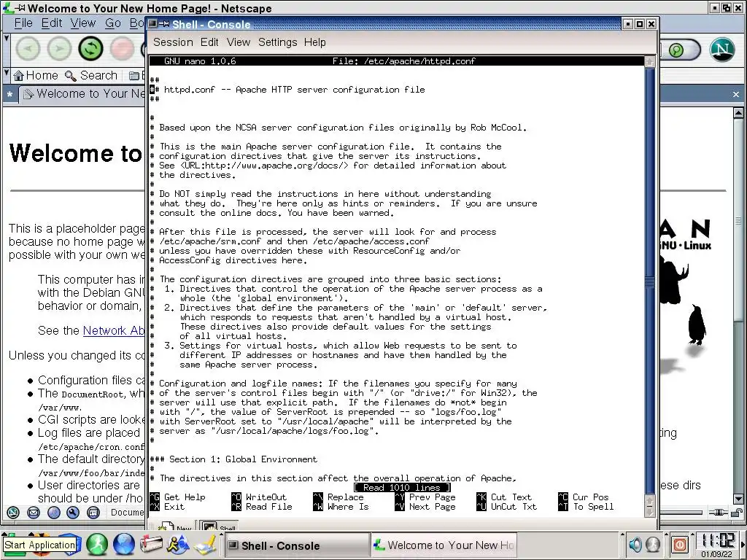747x560 pixels.
Task: Click Netscape's Back arrow button
Action: [x=28, y=48]
